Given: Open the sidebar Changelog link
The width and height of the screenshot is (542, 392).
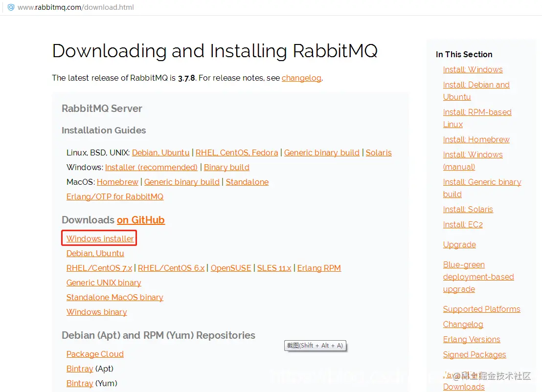Looking at the screenshot, I should pyautogui.click(x=463, y=325).
